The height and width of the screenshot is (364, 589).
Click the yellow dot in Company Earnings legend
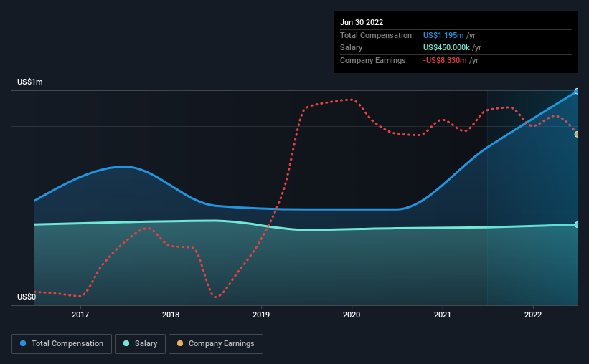pyautogui.click(x=180, y=343)
